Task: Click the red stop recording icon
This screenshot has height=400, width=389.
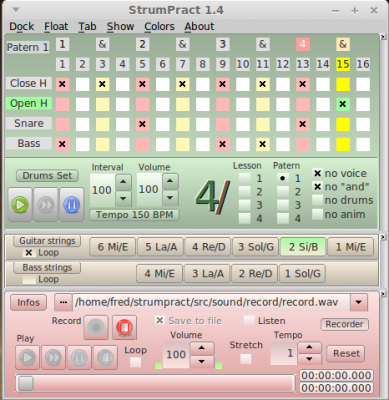Action: pyautogui.click(x=124, y=327)
